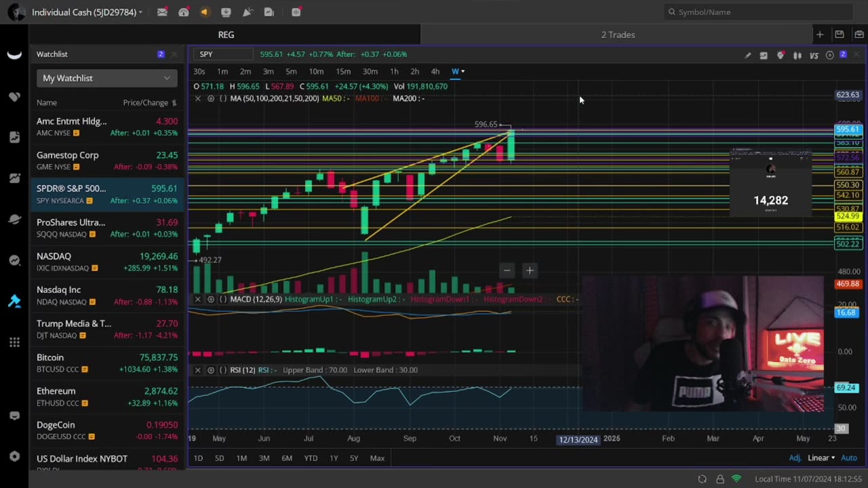Click the SPY symbol input box on chart

tap(224, 54)
